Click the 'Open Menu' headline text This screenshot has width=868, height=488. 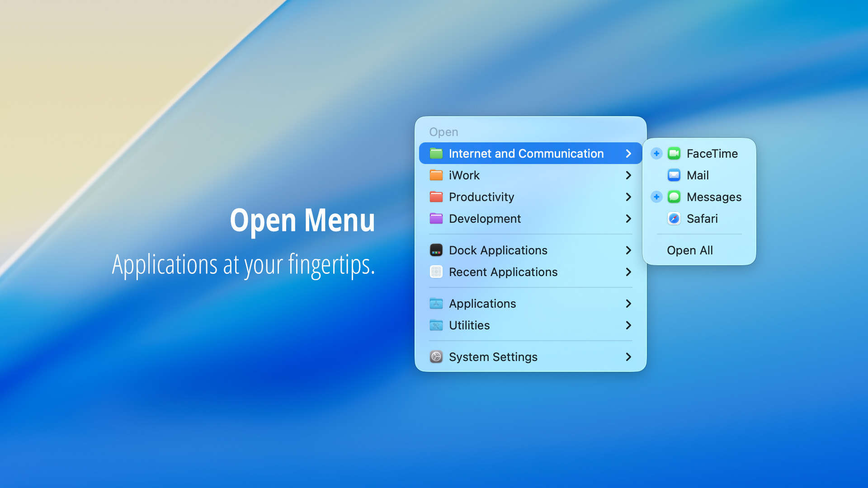click(302, 221)
